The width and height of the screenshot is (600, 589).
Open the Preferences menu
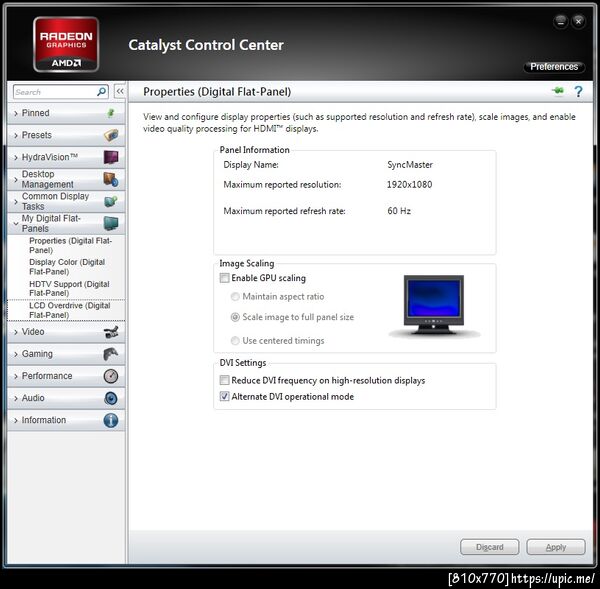tap(554, 67)
